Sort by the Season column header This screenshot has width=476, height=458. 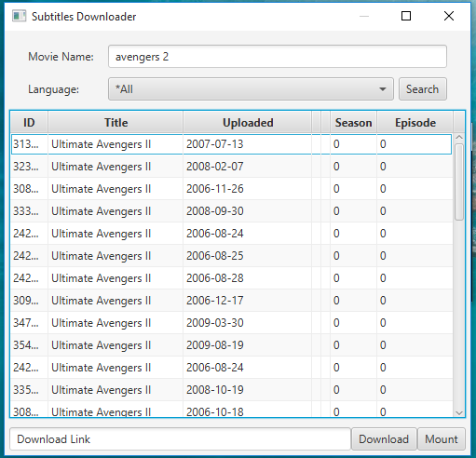pos(353,123)
